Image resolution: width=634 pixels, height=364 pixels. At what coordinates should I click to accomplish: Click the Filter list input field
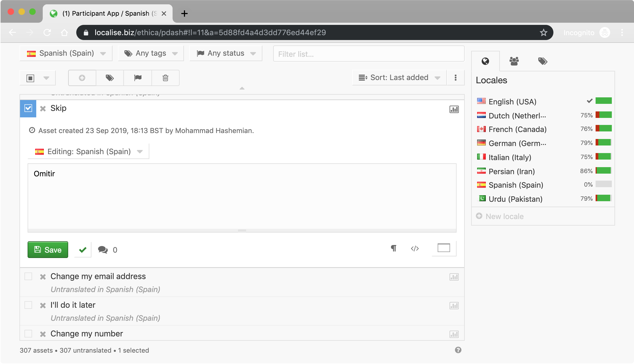point(368,54)
